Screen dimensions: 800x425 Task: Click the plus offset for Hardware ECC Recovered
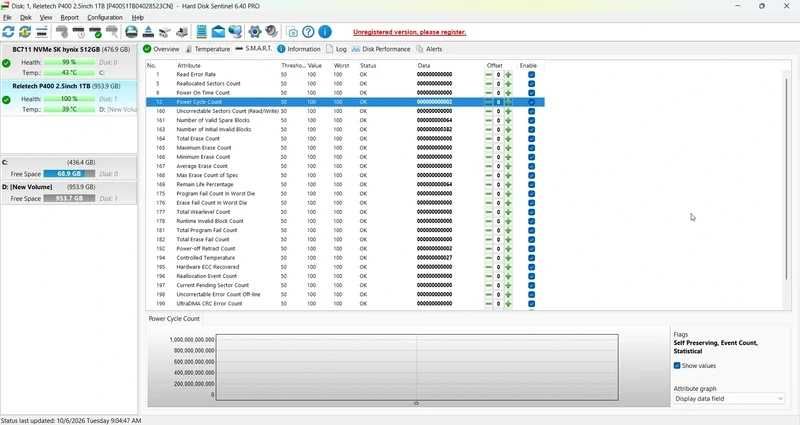508,267
